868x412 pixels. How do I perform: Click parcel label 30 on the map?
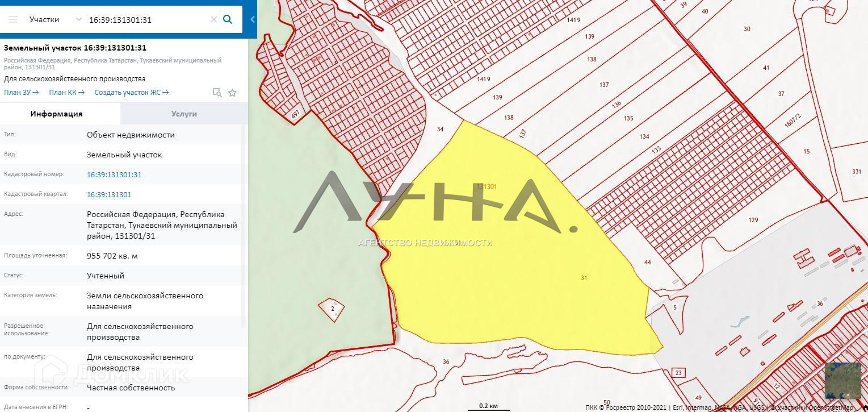(x=747, y=29)
